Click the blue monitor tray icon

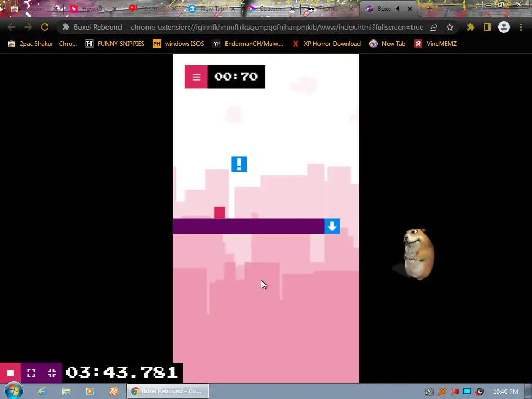click(467, 392)
